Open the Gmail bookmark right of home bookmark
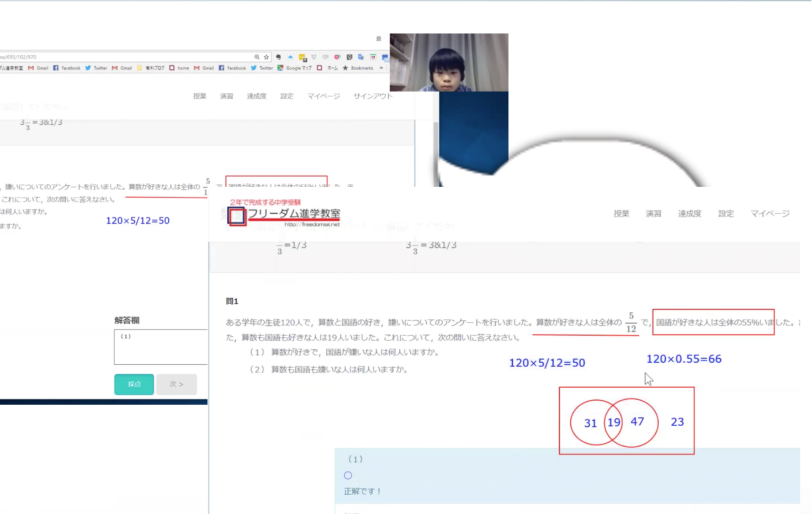Screen dimensions: 812x514 point(204,68)
